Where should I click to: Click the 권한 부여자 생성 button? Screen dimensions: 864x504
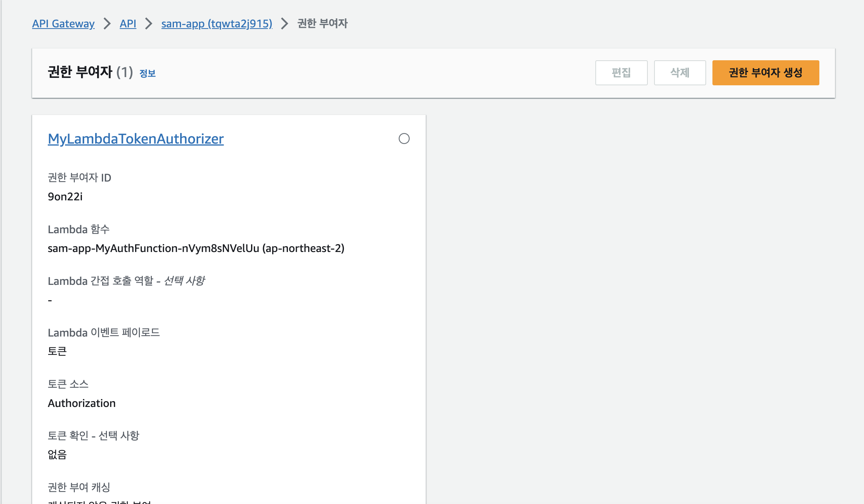(x=765, y=73)
